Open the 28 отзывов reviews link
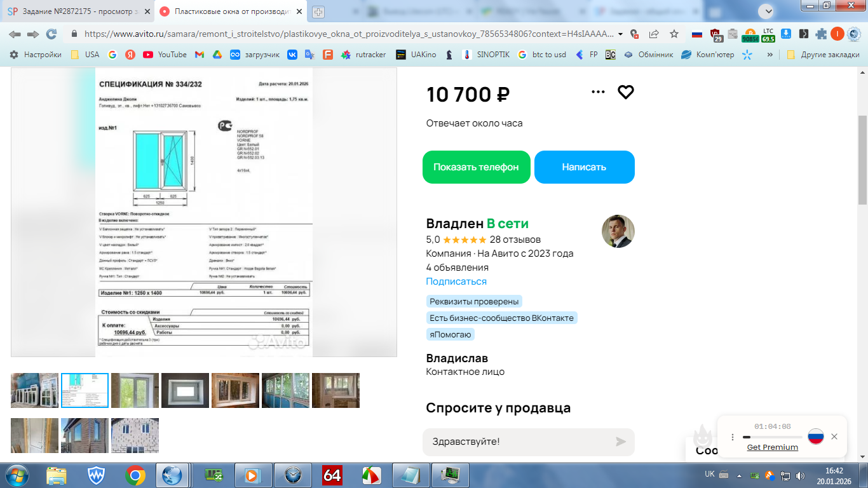 point(515,240)
